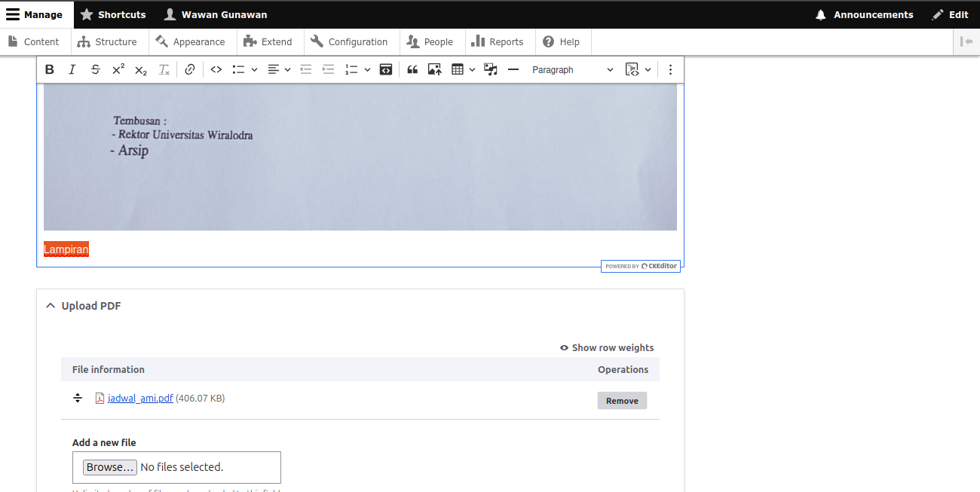The height and width of the screenshot is (492, 980).
Task: Insert a block quote
Action: coord(412,69)
